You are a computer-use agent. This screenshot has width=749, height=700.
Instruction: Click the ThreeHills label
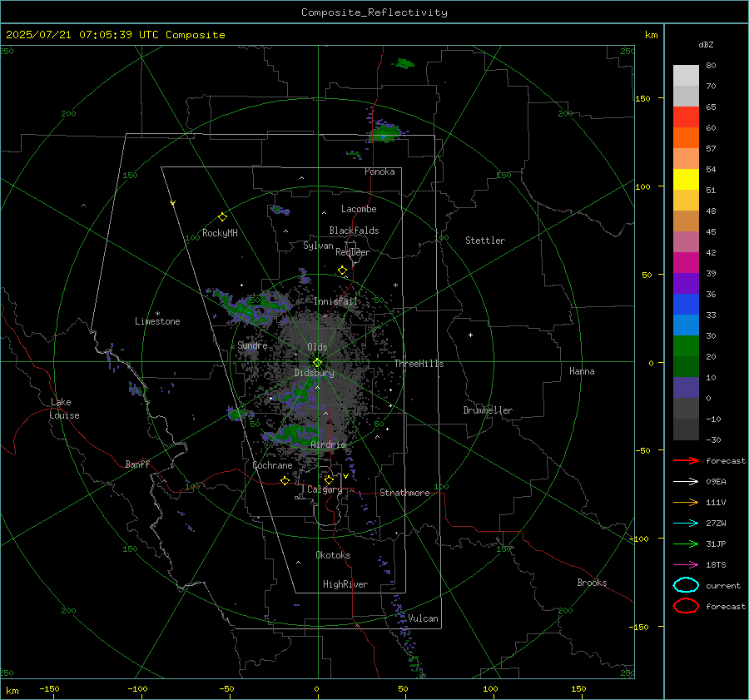[x=419, y=364]
